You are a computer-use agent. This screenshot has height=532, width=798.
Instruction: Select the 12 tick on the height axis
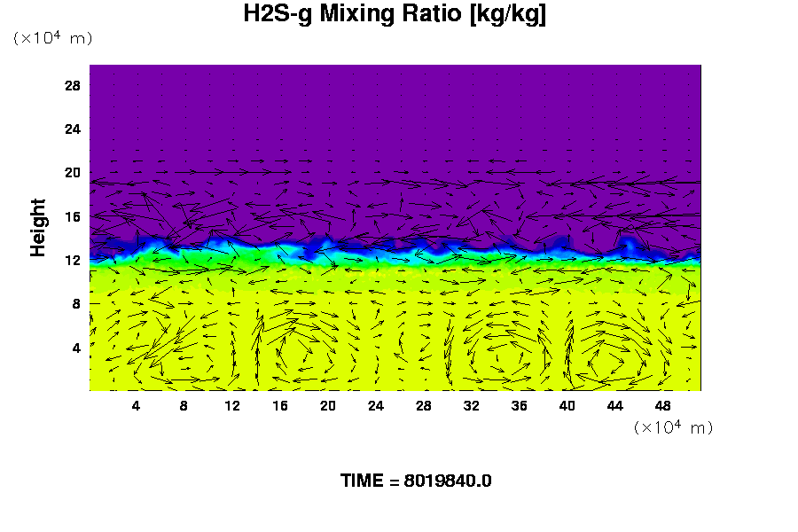tap(73, 260)
